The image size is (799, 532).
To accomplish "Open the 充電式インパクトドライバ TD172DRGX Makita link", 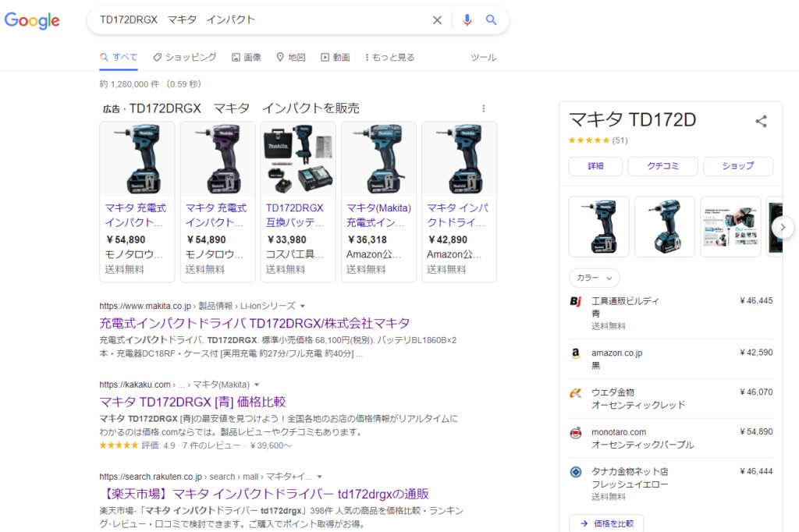I will pos(254,323).
